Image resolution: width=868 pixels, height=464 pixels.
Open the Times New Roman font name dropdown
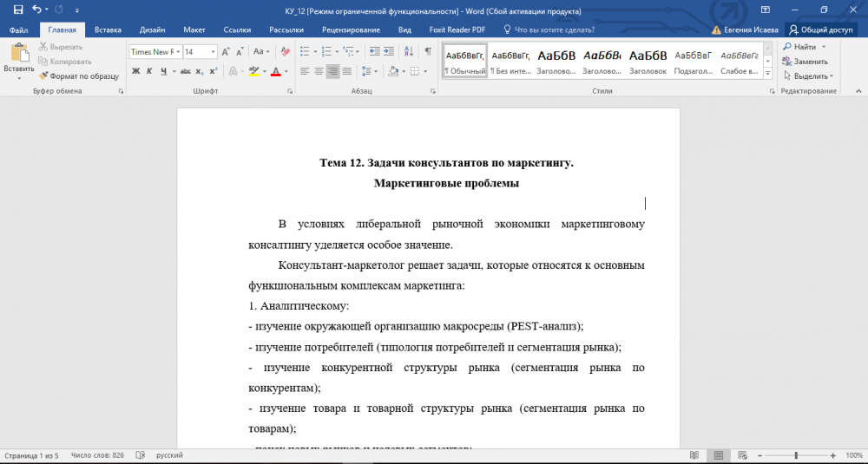click(x=177, y=52)
